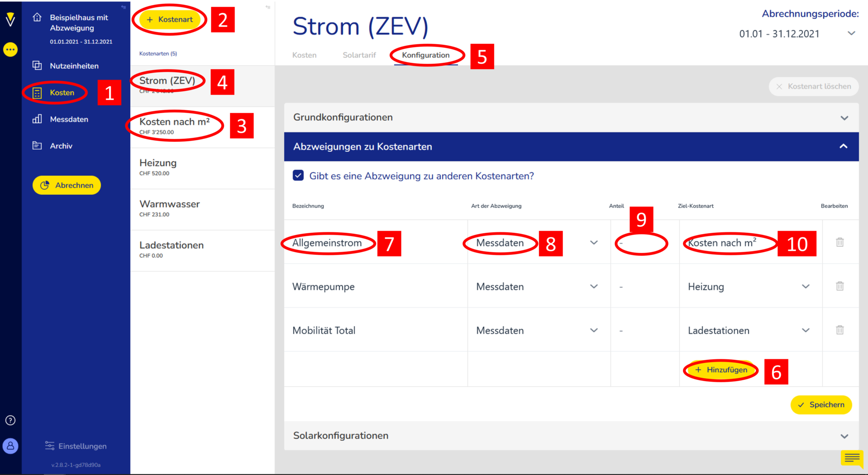Open the Nutzeinheiten section icon
Image resolution: width=868 pixels, height=475 pixels.
click(x=37, y=66)
